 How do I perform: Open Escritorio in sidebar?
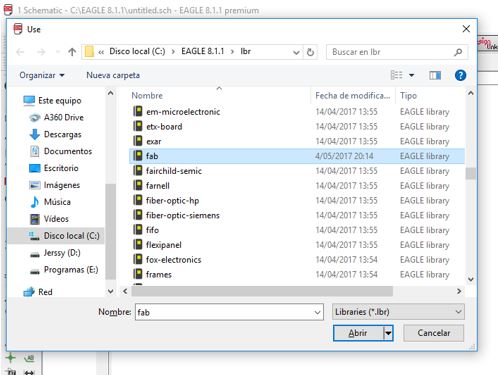(x=54, y=168)
